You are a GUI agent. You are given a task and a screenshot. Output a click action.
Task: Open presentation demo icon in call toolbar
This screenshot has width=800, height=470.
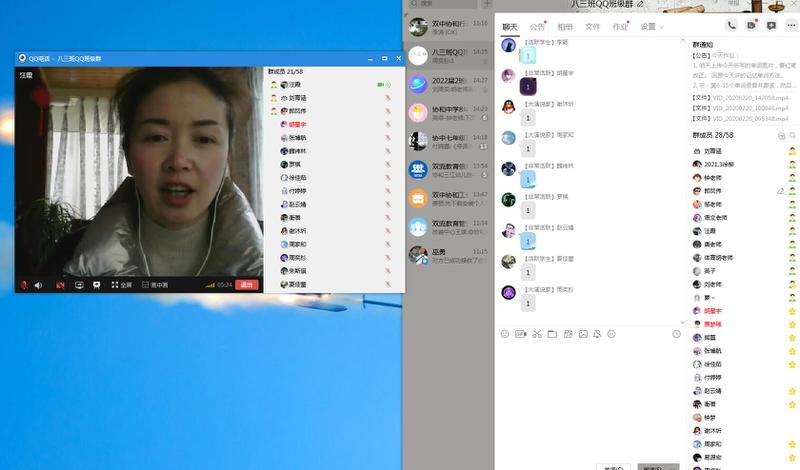coord(96,285)
